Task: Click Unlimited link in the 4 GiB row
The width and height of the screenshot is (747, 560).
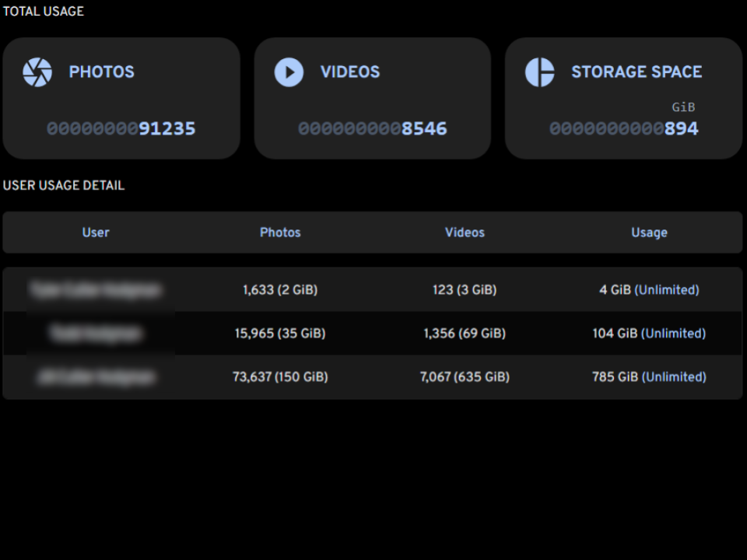Action: [667, 290]
